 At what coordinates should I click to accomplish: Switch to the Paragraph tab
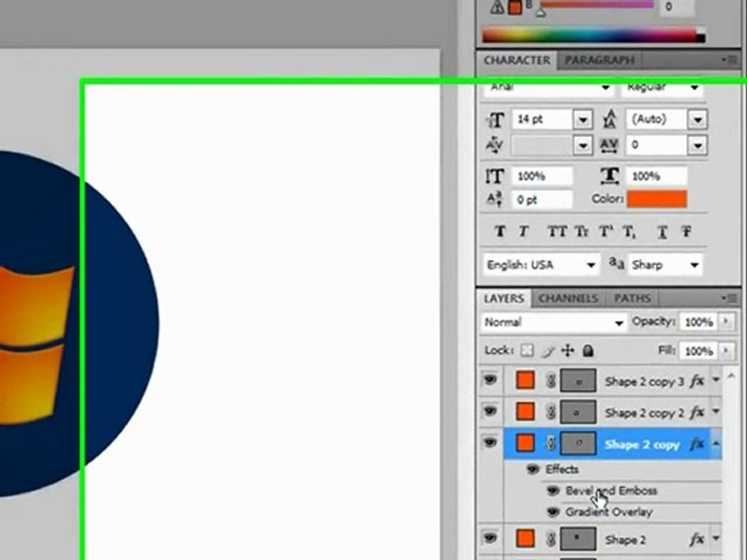click(x=600, y=61)
